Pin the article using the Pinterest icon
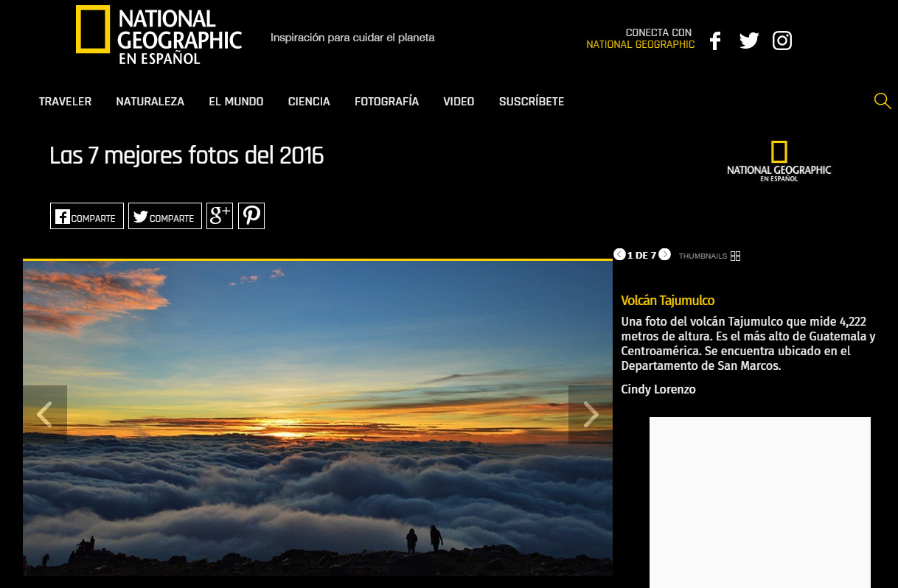 coord(251,215)
